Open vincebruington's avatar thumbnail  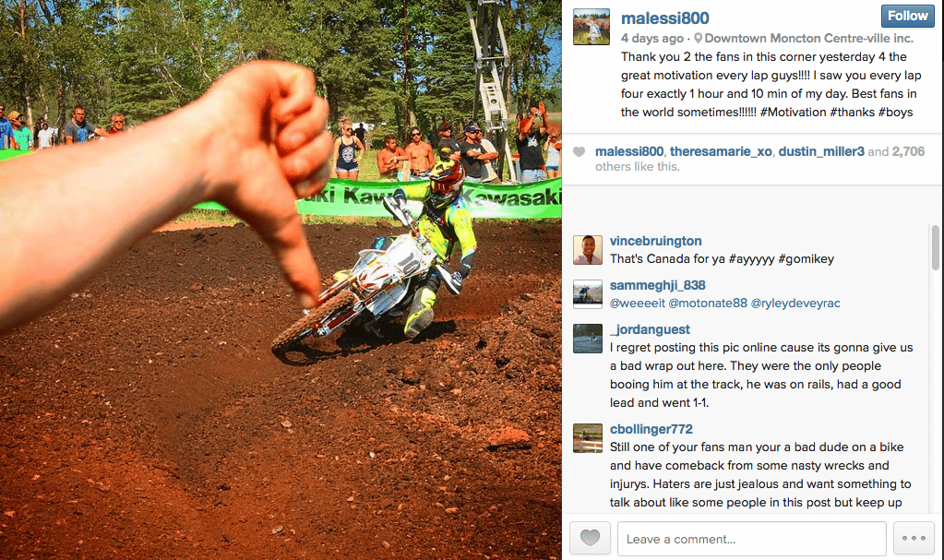[x=588, y=250]
